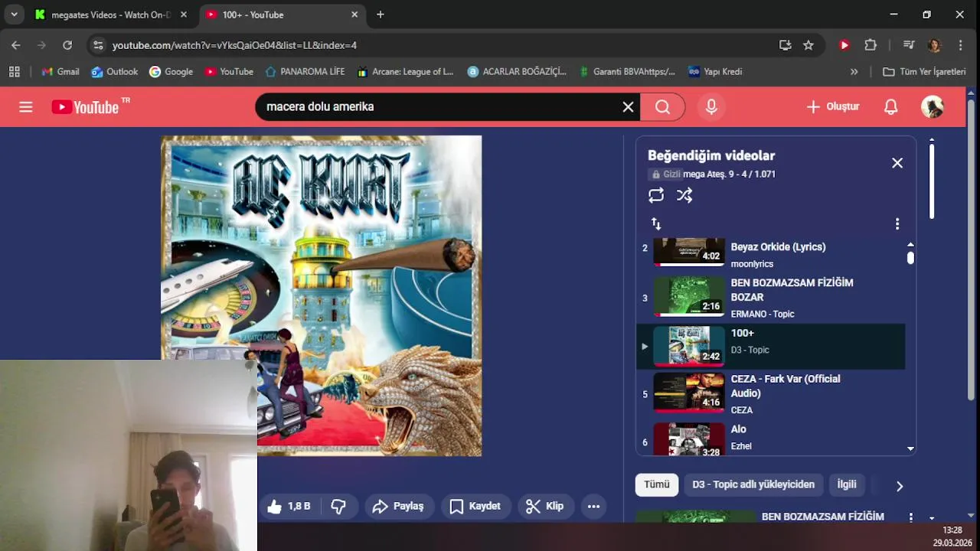Open the YouTube hamburger guide menu
Image resolution: width=980 pixels, height=551 pixels.
tap(26, 107)
